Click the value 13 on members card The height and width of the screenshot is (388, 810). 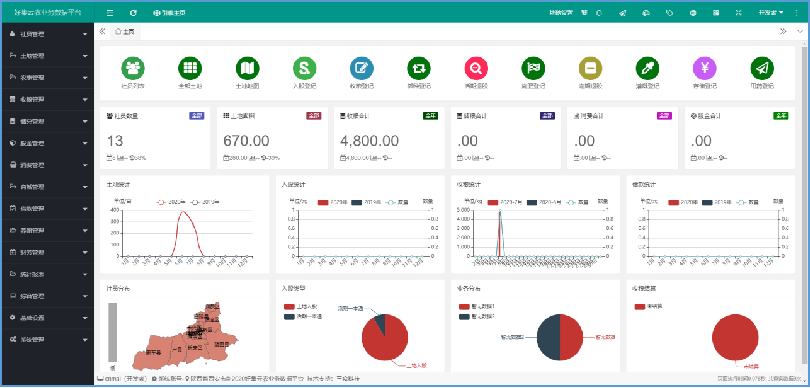116,141
